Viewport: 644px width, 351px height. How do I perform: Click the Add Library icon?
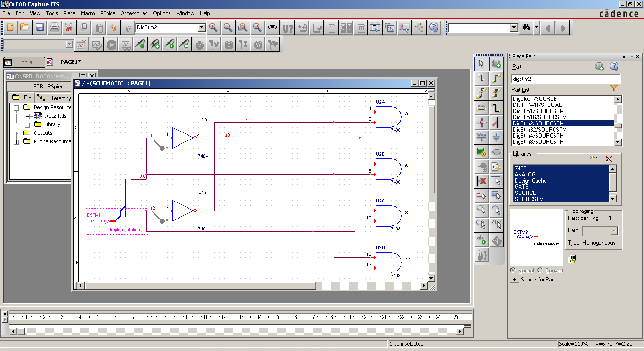(x=594, y=159)
